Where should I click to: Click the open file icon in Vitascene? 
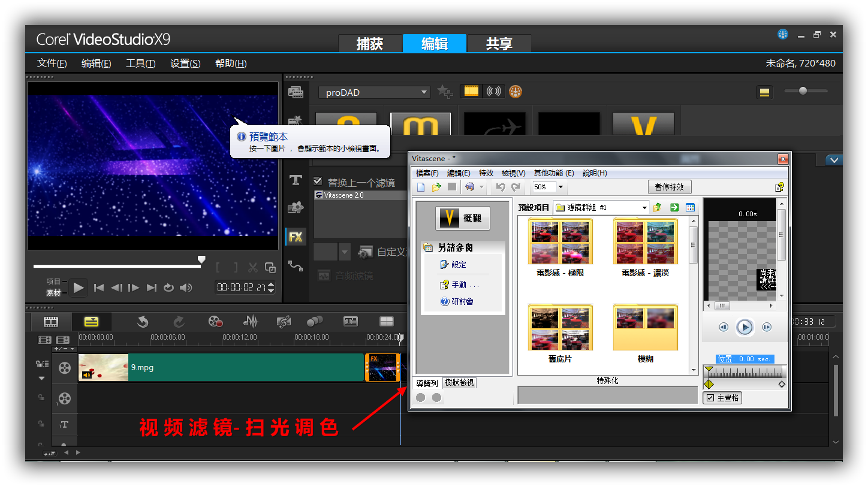[x=436, y=187]
